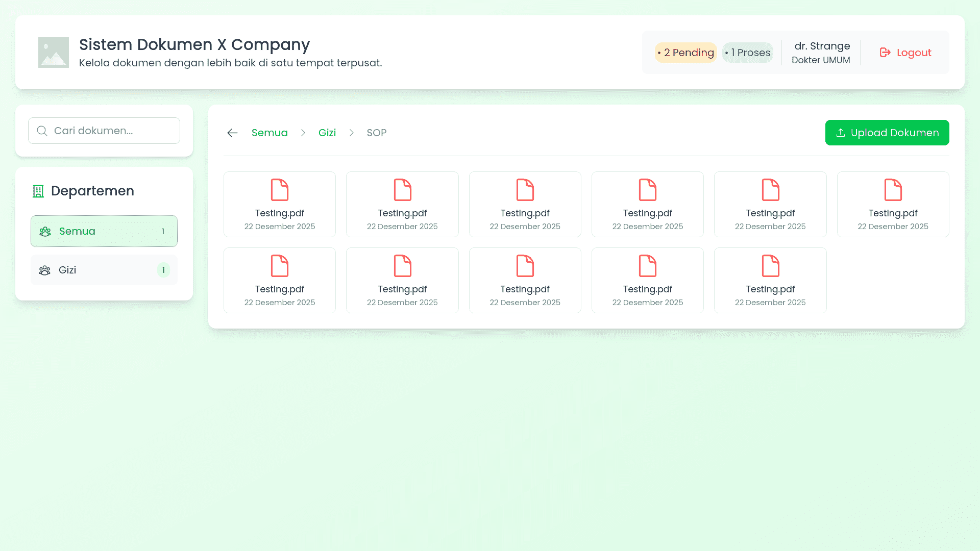Click the Semua group icon in sidebar
980x551 pixels.
click(x=45, y=232)
